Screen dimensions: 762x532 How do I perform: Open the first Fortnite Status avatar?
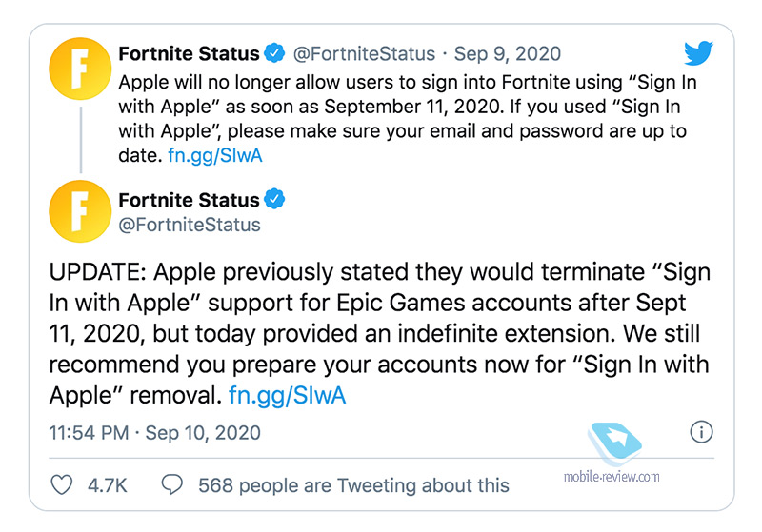(80, 69)
